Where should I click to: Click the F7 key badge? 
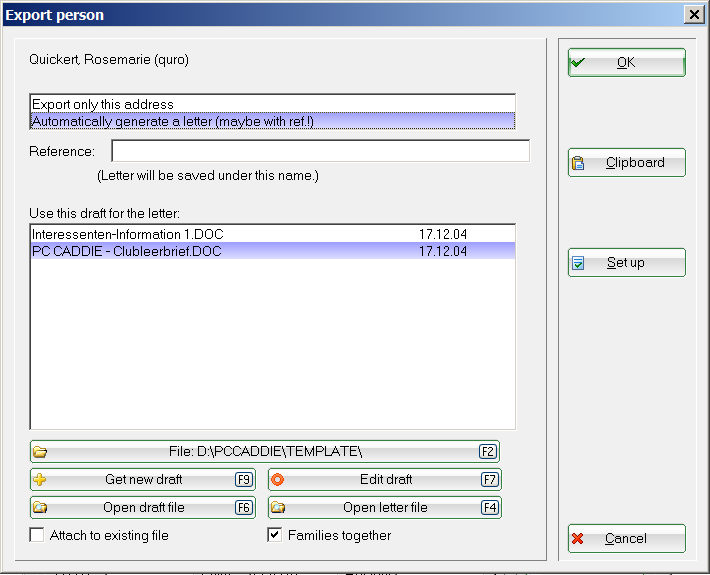coord(489,480)
